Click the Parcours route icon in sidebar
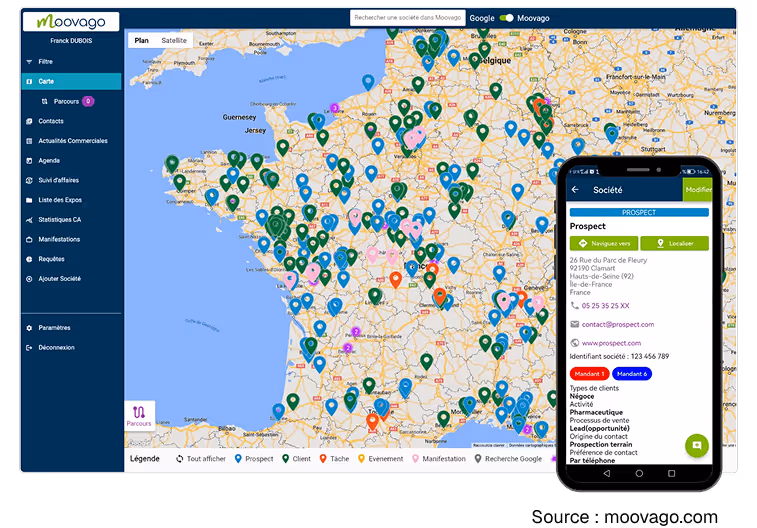 coord(44,101)
